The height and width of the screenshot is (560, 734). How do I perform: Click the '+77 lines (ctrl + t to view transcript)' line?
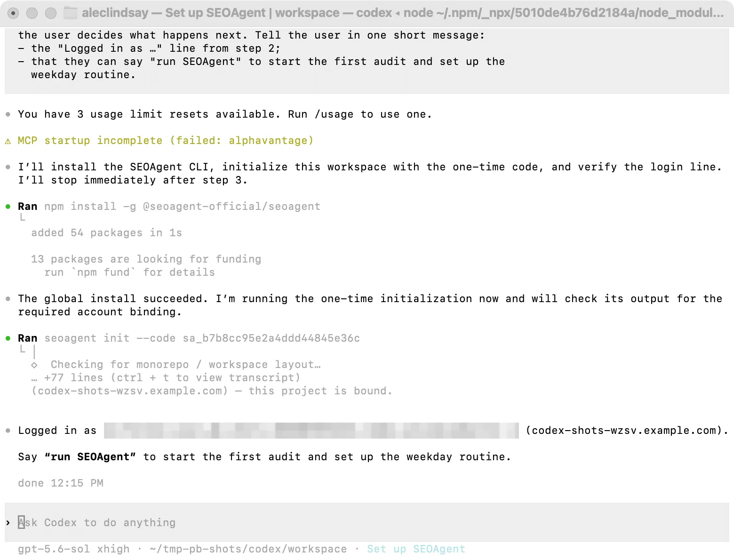tap(166, 378)
